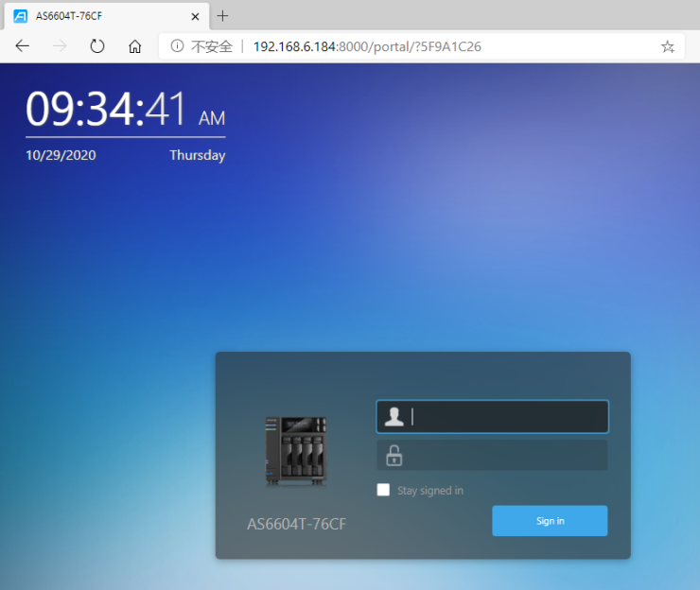Click the padlock icon in password field
The height and width of the screenshot is (590, 700).
point(394,455)
